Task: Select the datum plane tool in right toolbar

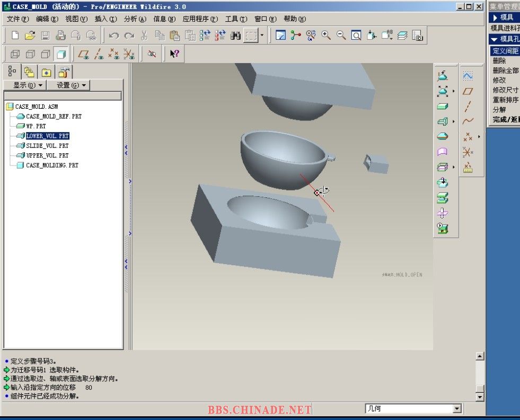Action: [x=468, y=91]
